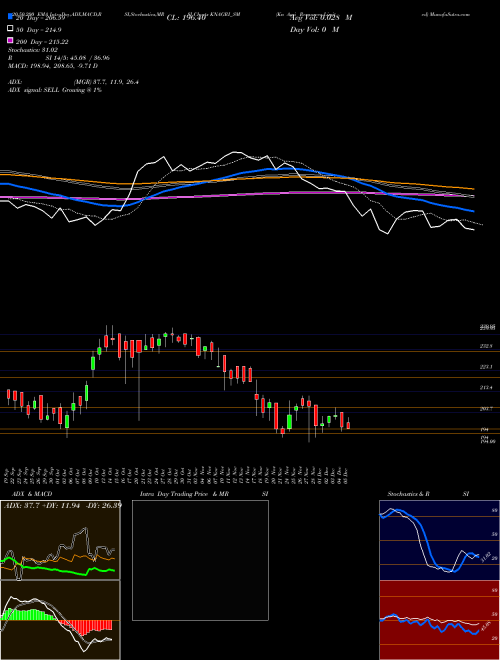
Task: Click the white 50 Day legend swatch
Action: point(10,29)
